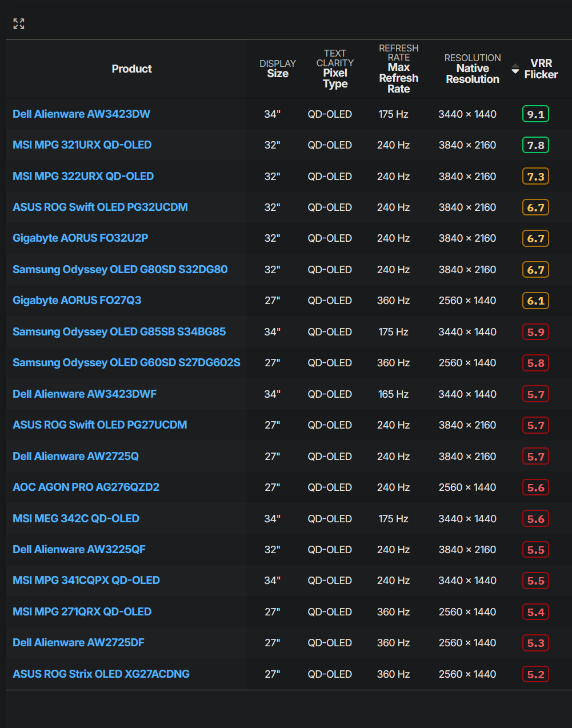Open Samsung Odyssey OLED G85SB S34BG85 link
Viewport: 572px width, 728px height.
(119, 331)
